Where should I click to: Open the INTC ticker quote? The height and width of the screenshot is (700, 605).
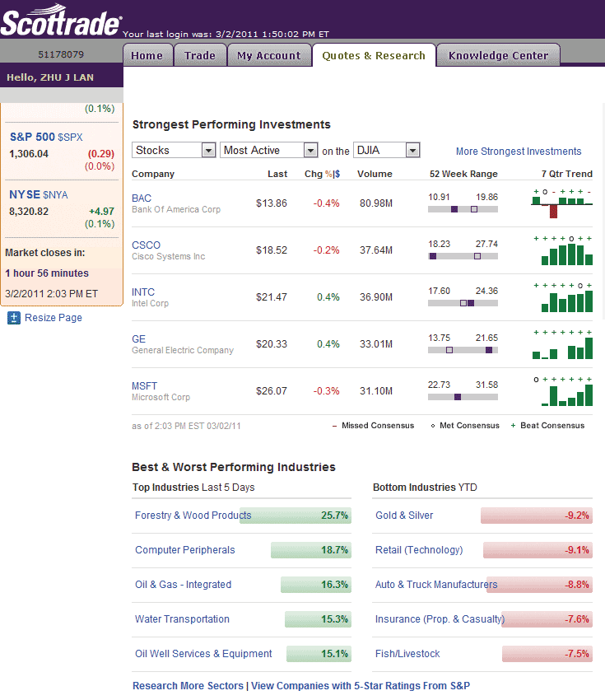(x=143, y=292)
